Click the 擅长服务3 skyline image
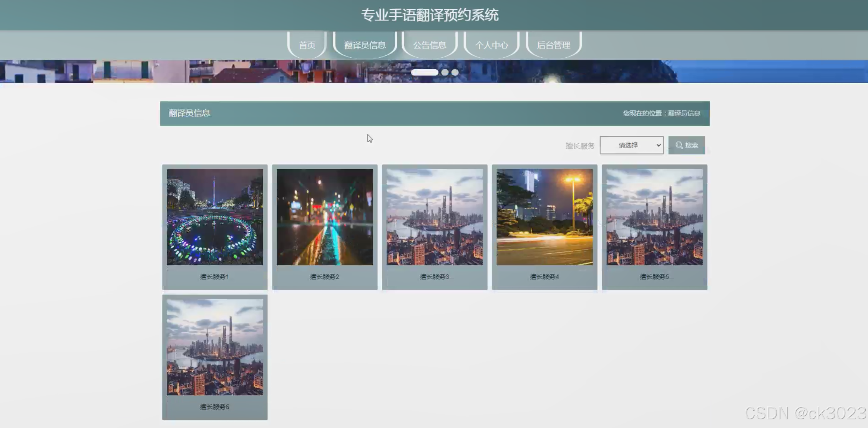 pyautogui.click(x=435, y=217)
